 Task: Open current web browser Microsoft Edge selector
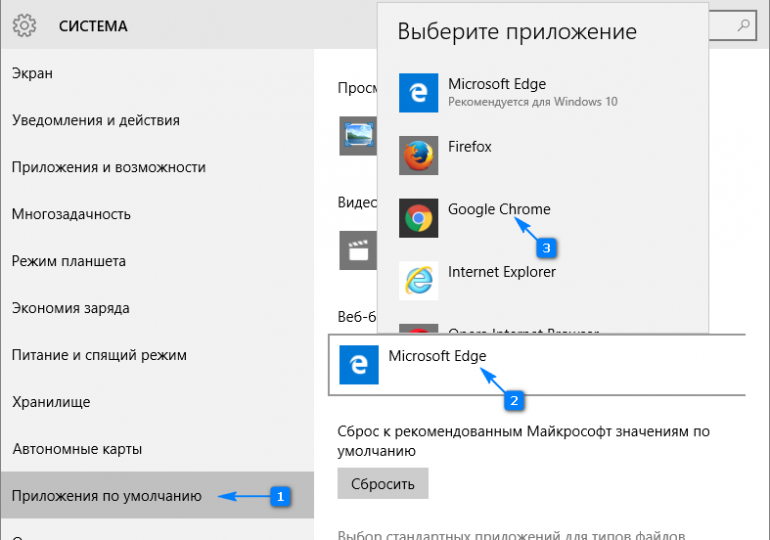coord(536,365)
